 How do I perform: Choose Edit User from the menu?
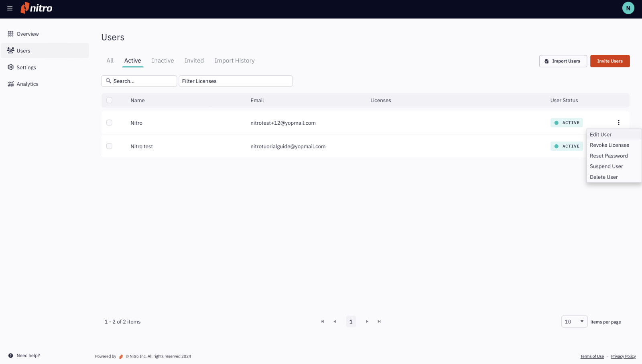click(600, 134)
